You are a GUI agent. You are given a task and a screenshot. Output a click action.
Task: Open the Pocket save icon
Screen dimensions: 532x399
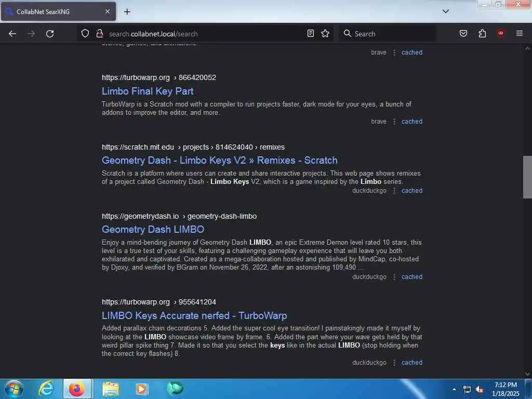tap(463, 34)
